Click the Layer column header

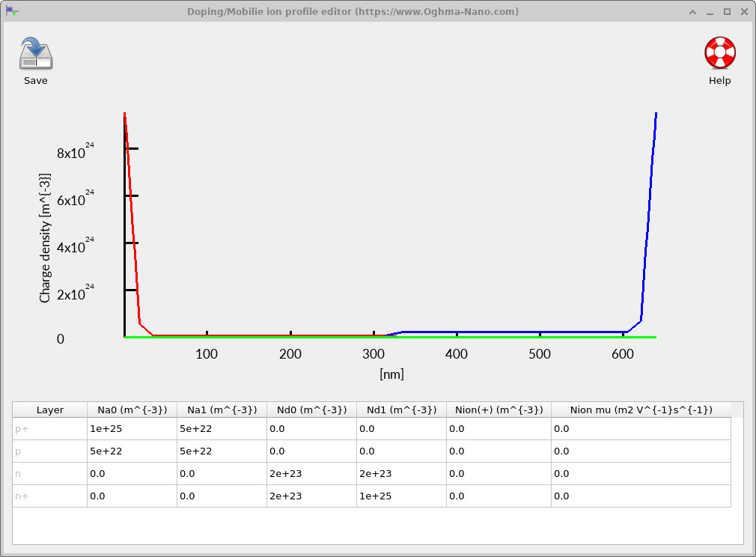(49, 410)
